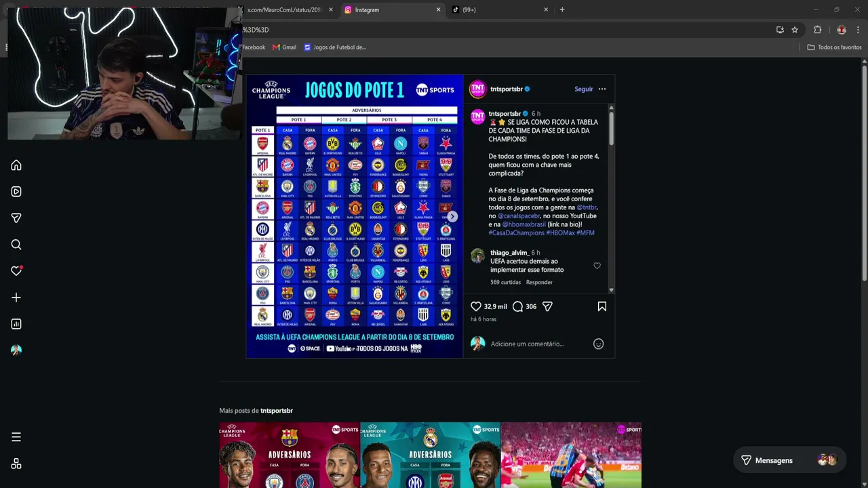
Task: Click the comments panel scrollbar
Action: pos(611,127)
